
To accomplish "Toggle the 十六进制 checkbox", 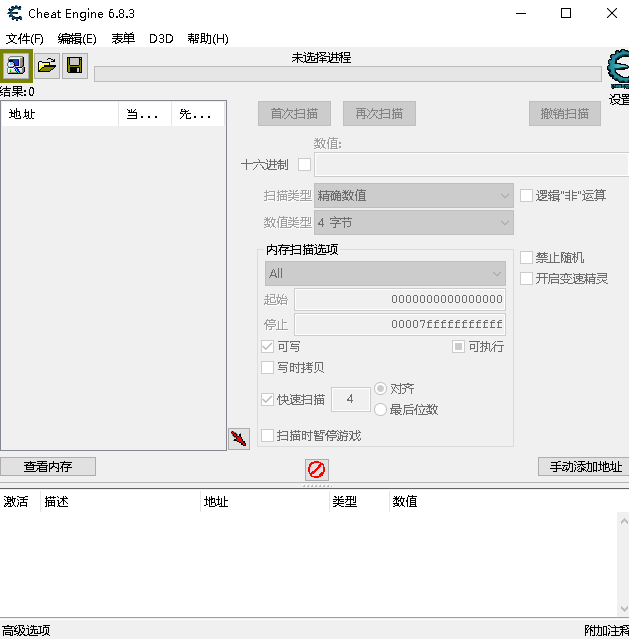I will tap(305, 165).
